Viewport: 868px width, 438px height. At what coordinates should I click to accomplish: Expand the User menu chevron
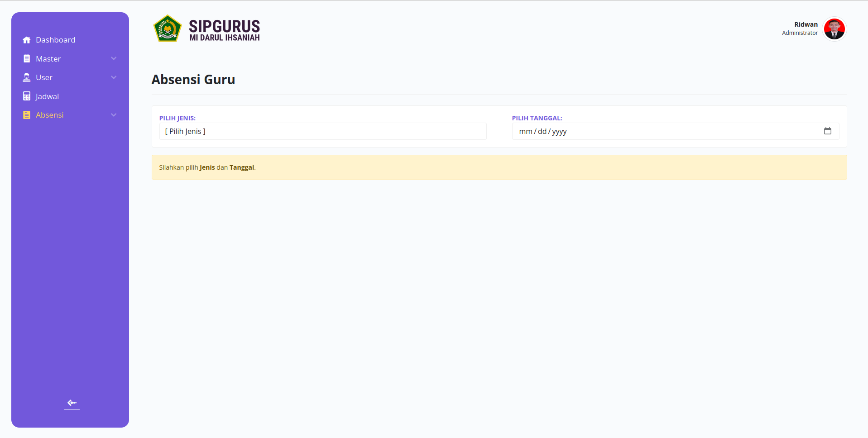(114, 77)
